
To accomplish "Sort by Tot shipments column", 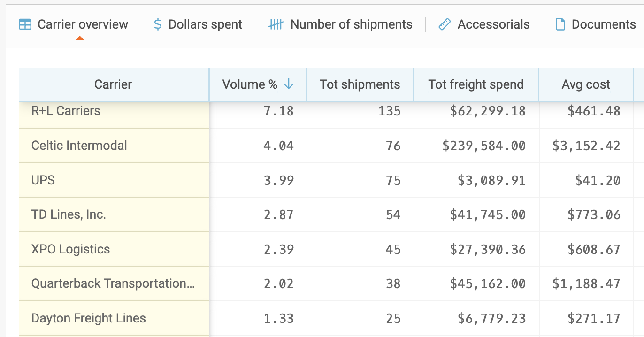I will point(360,84).
